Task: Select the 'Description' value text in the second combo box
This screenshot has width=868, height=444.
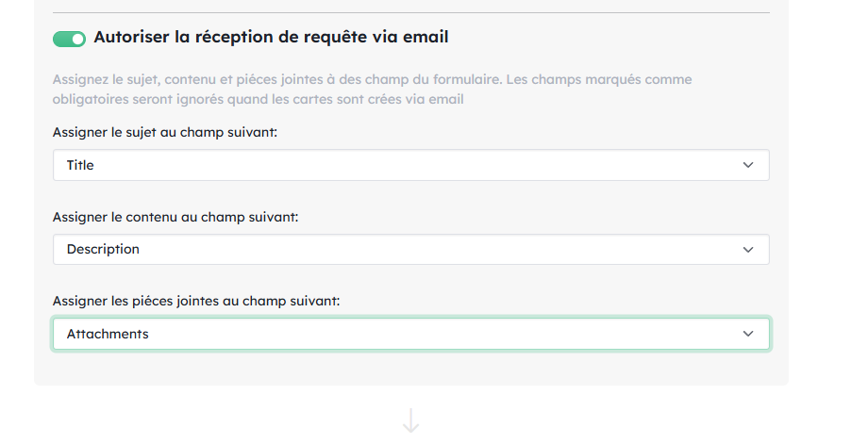Action: tap(103, 250)
